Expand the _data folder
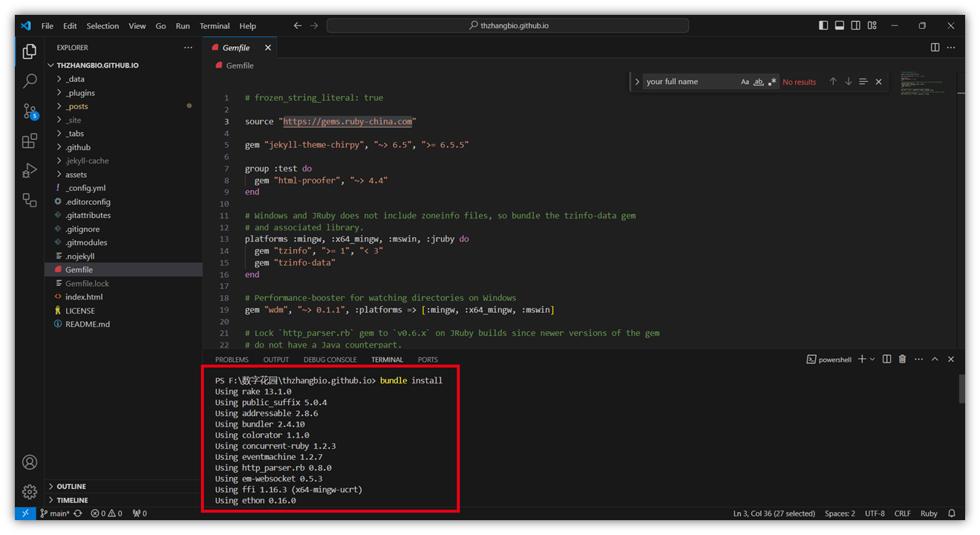Image resolution: width=980 pixels, height=535 pixels. [123, 79]
